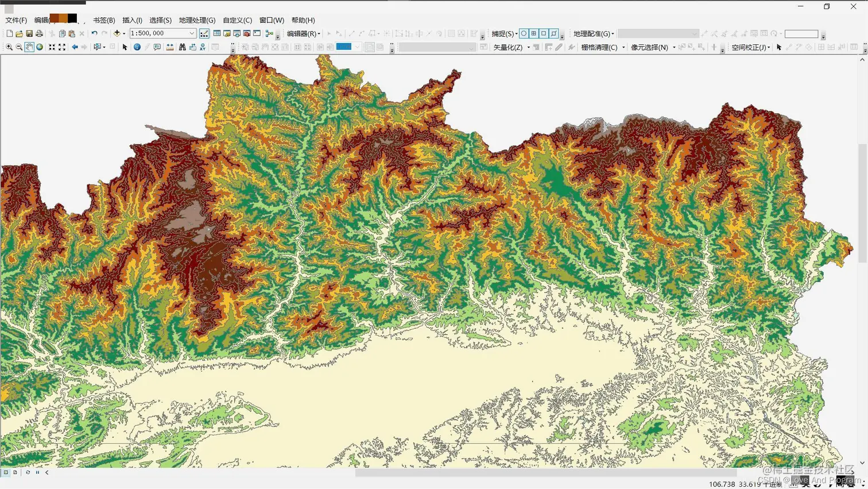The height and width of the screenshot is (489, 868).
Task: Open the 自定义(C) menu
Action: [237, 20]
